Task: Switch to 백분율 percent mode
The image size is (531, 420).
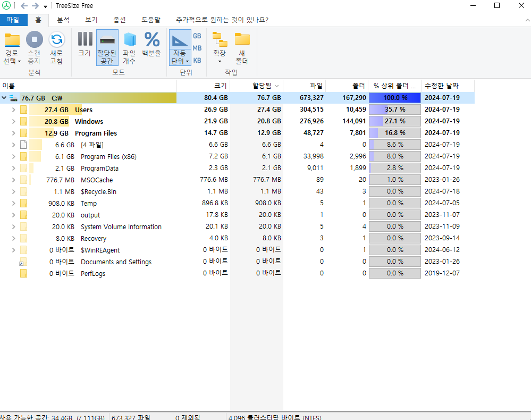Action: click(151, 40)
